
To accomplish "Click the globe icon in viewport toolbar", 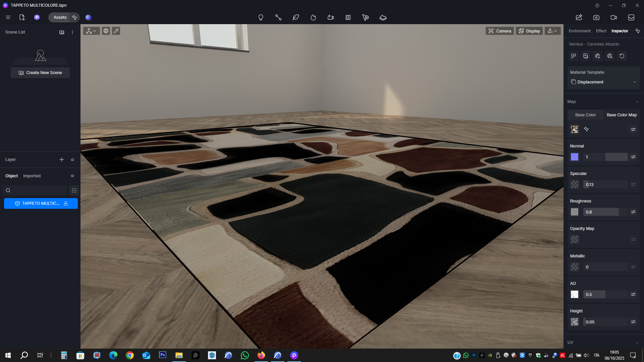I will point(106,31).
